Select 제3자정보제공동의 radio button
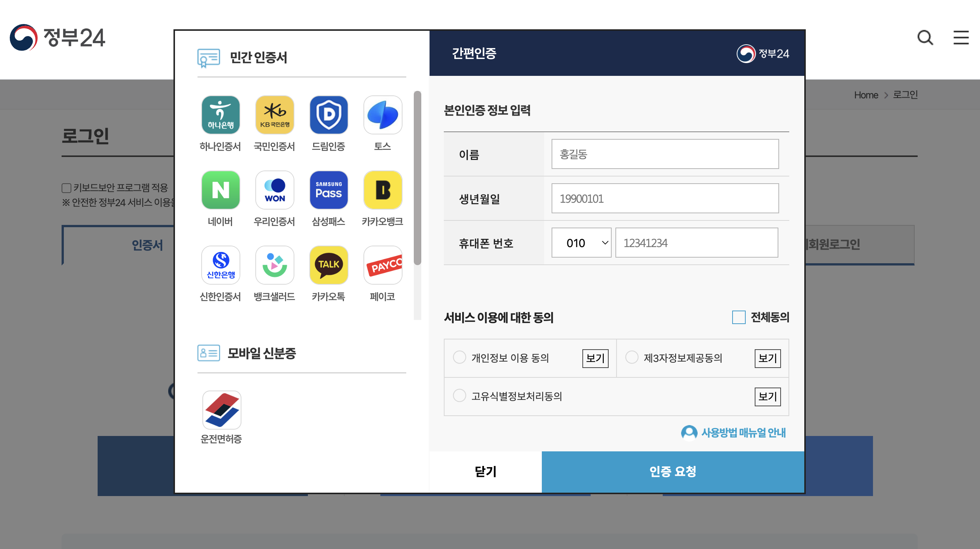The height and width of the screenshot is (549, 980). pyautogui.click(x=632, y=357)
